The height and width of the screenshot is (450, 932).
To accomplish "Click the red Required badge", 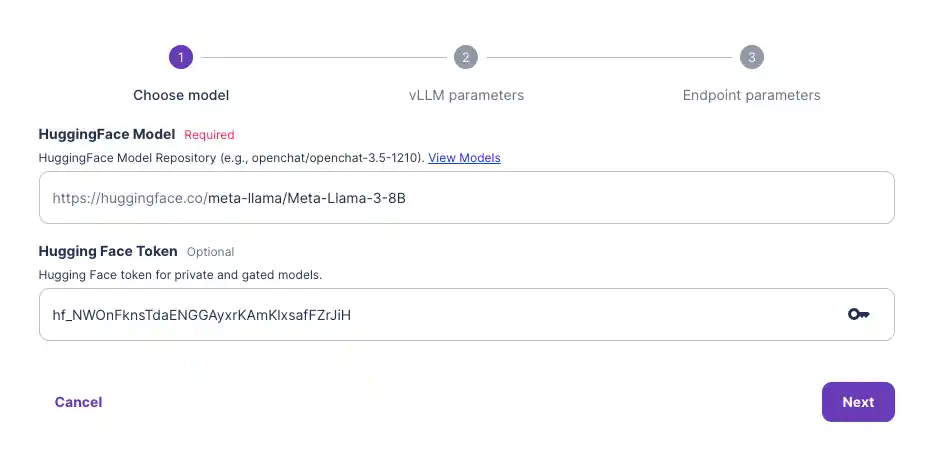I will (209, 135).
